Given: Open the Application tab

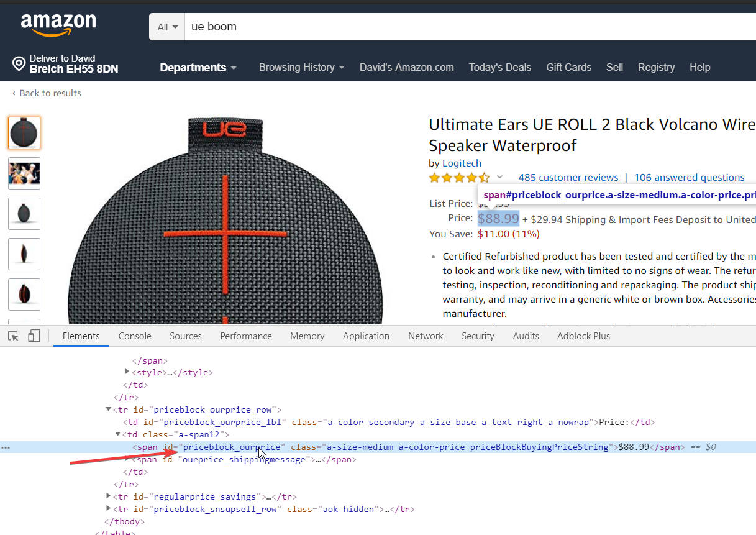Looking at the screenshot, I should 366,336.
